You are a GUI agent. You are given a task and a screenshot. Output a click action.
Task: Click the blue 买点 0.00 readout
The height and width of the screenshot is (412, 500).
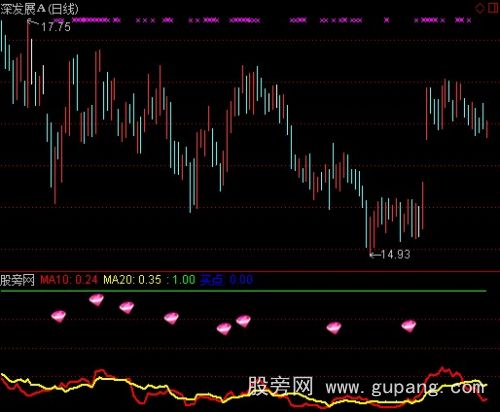point(226,280)
